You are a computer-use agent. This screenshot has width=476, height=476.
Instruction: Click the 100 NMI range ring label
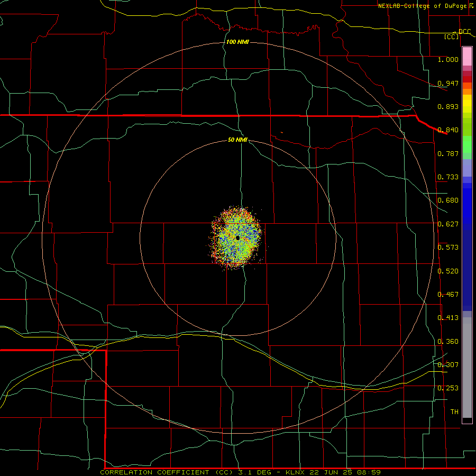click(x=237, y=42)
